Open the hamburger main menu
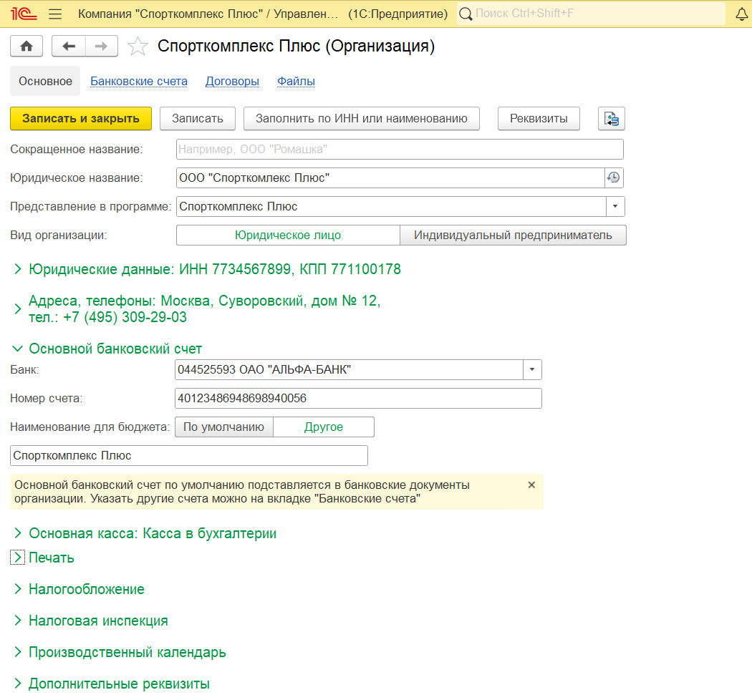 55,14
